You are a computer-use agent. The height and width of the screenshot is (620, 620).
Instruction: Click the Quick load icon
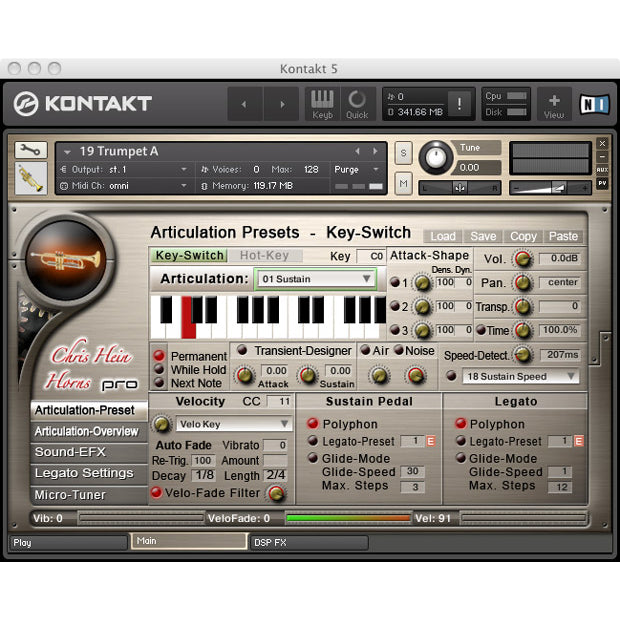356,103
